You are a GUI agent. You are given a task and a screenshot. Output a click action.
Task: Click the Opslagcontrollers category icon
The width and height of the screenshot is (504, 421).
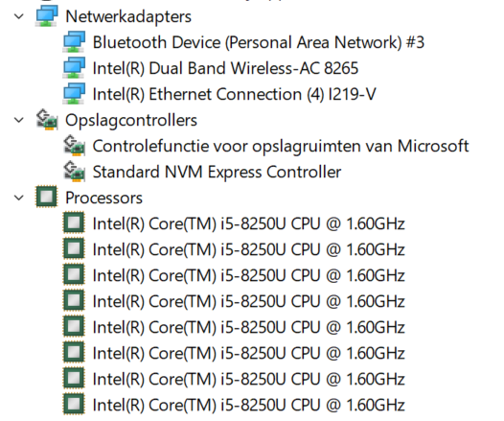[47, 120]
